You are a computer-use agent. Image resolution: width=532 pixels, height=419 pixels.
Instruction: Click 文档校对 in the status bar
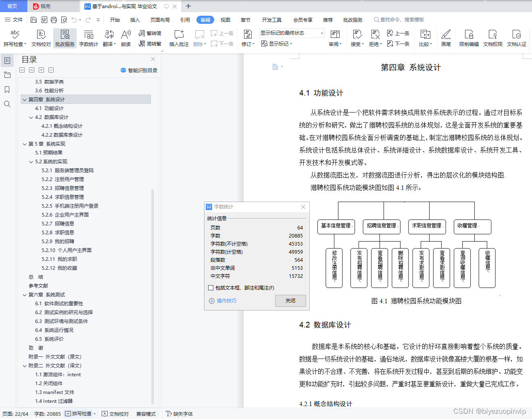tap(115, 414)
